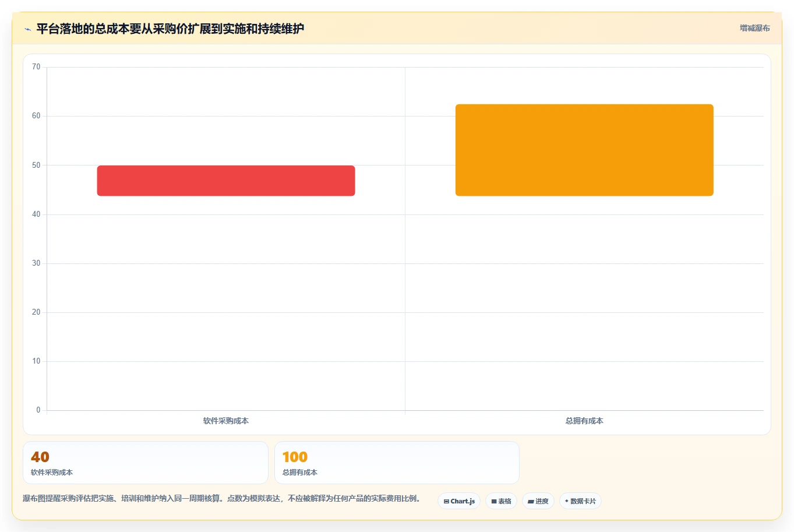The image size is (794, 532).
Task: Click the y-axis tick label 60
Action: (x=36, y=116)
